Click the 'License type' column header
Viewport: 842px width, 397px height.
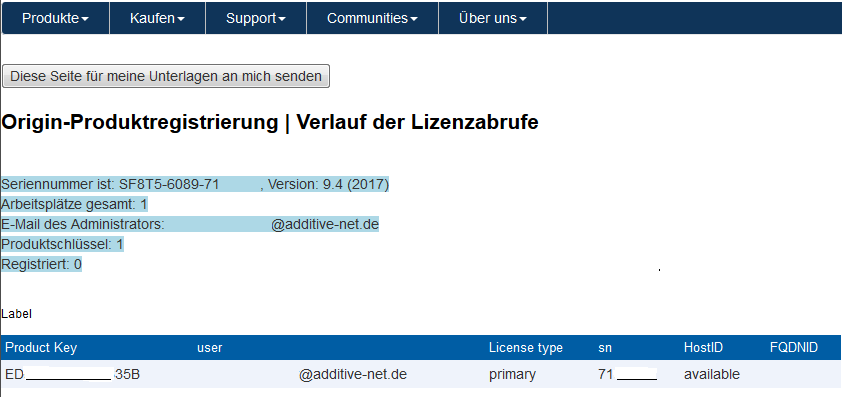pyautogui.click(x=526, y=348)
